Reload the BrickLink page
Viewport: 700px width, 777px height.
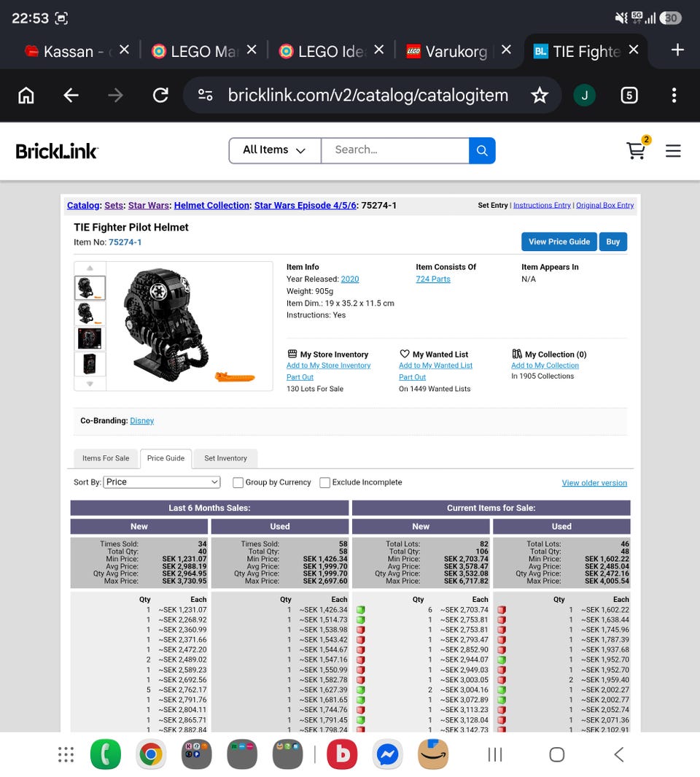160,95
